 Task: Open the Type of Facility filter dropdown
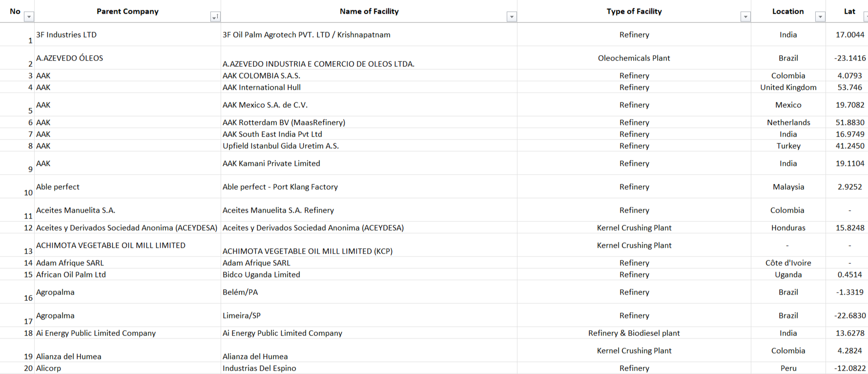tap(745, 17)
